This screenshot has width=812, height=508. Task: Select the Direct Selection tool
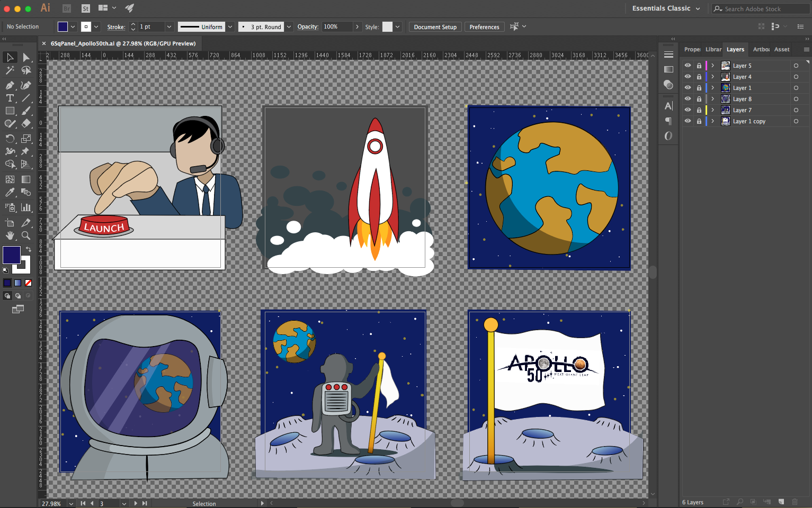[x=26, y=57]
